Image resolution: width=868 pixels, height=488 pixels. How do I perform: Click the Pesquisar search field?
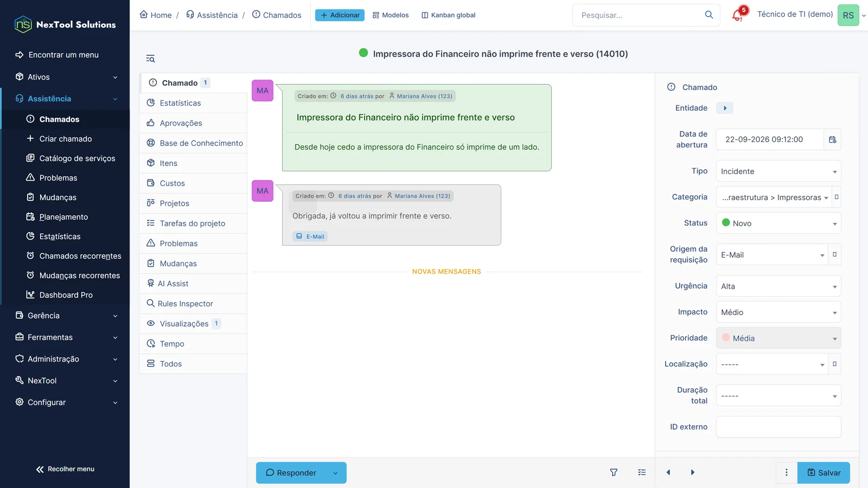[x=637, y=15]
